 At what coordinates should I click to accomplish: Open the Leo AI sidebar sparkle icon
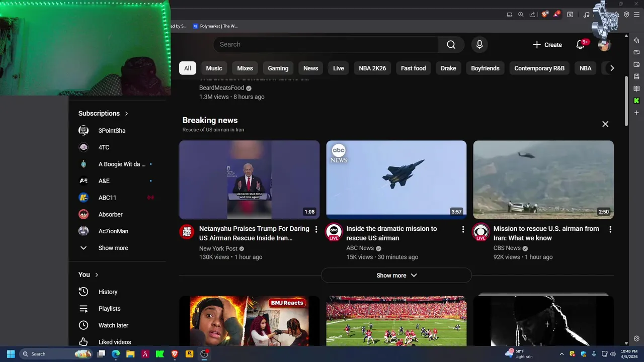point(636,40)
